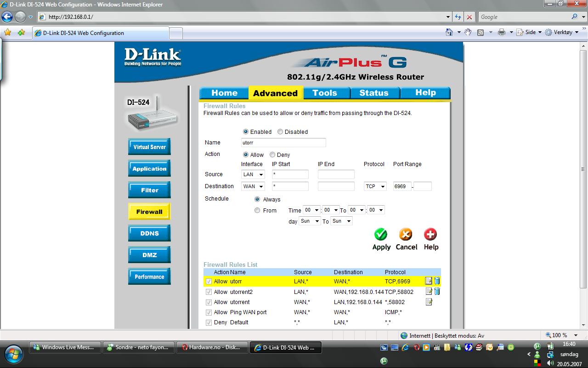The height and width of the screenshot is (368, 588).
Task: Open the DMZ settings page
Action: pos(149,255)
